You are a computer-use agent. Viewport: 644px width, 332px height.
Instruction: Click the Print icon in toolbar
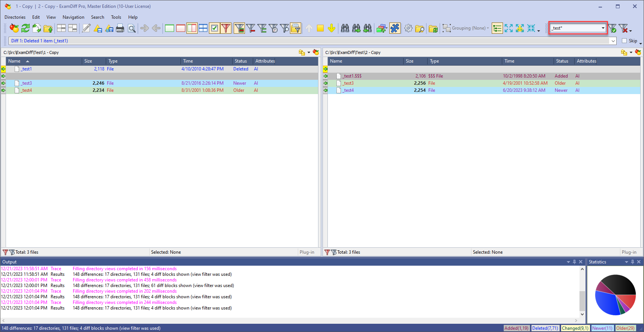coord(120,28)
